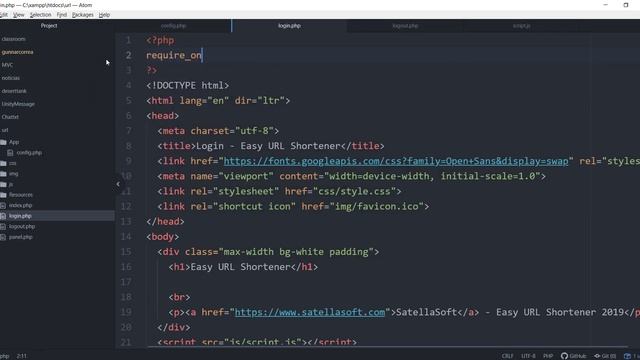Expand the Chattxt project folder

pos(10,117)
